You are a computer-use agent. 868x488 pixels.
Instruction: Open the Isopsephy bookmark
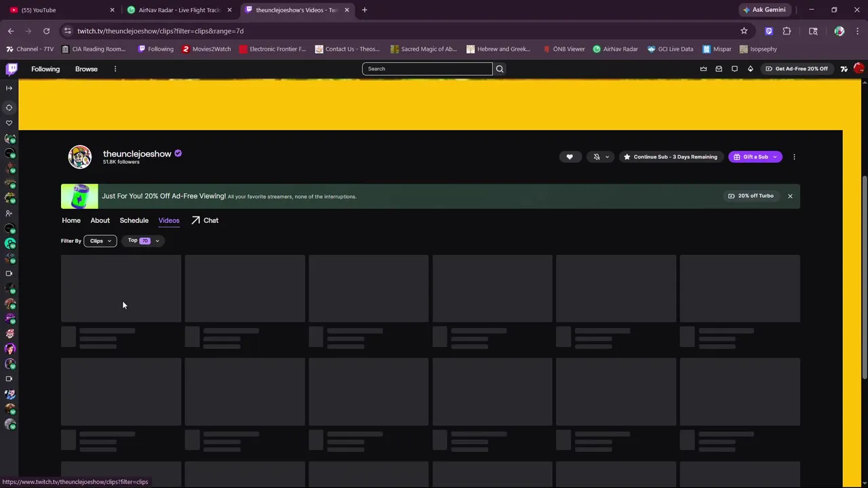[x=758, y=49]
